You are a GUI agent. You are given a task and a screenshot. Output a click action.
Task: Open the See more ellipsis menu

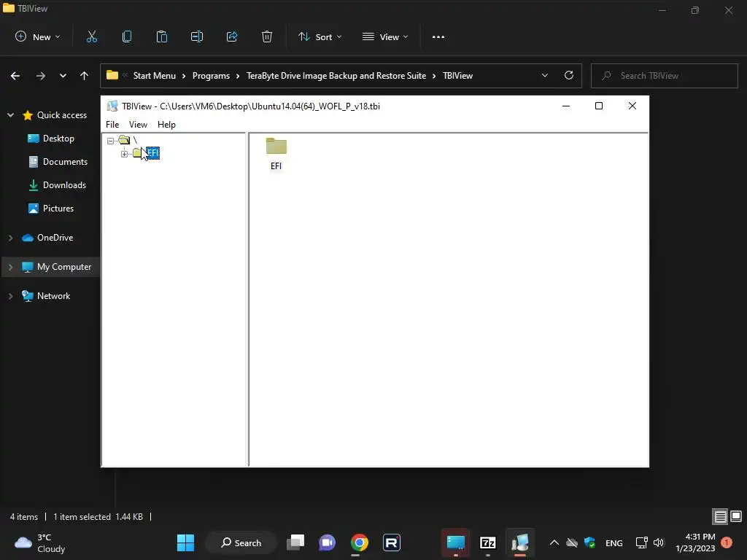pos(438,36)
